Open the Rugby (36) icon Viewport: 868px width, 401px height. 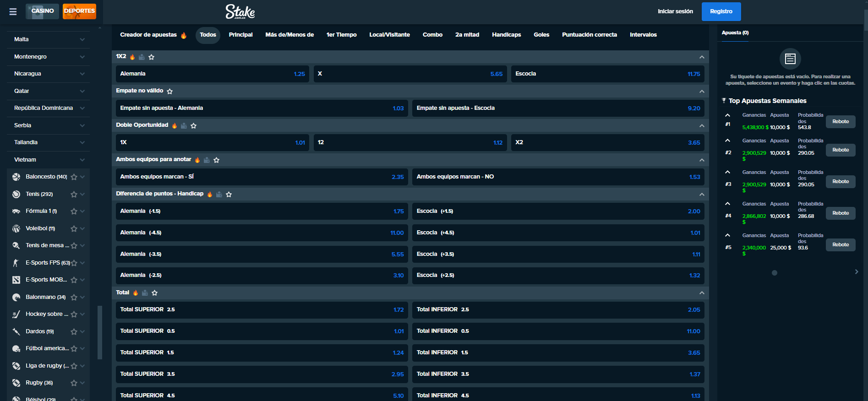[16, 383]
